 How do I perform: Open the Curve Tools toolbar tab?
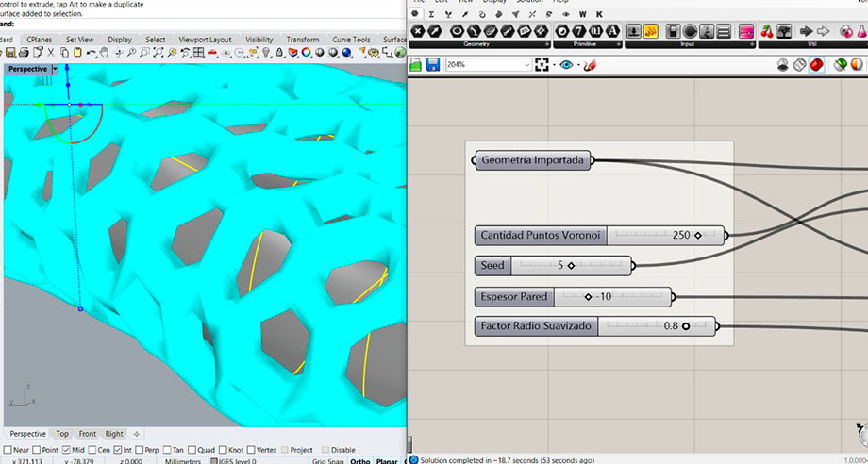point(351,40)
